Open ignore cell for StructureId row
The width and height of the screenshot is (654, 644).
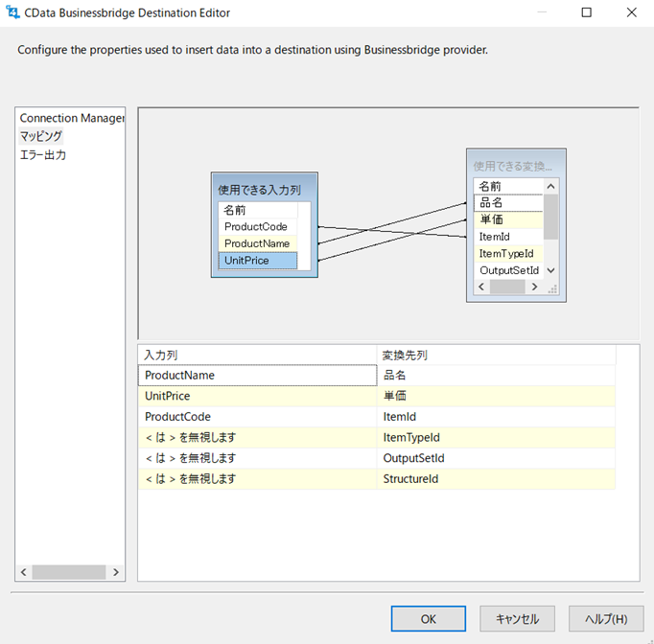257,479
